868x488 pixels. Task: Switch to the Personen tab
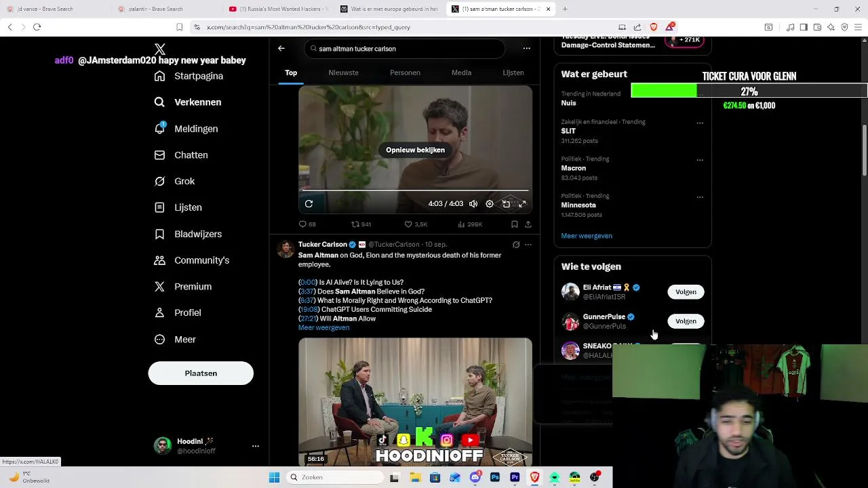405,73
